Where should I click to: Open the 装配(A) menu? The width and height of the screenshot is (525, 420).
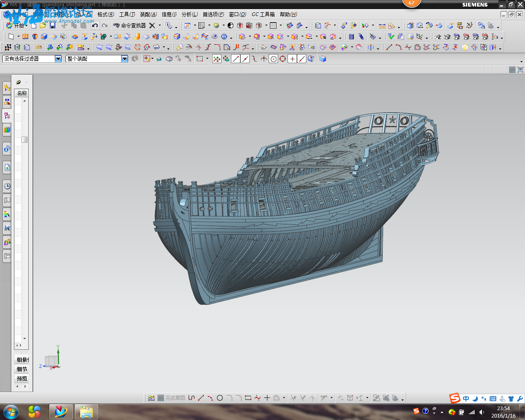pyautogui.click(x=148, y=14)
